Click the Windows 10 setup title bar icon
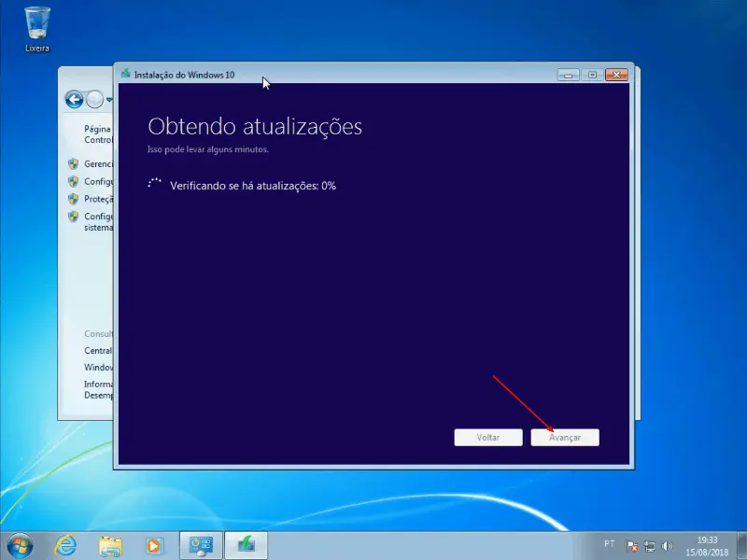Image resolution: width=747 pixels, height=560 pixels. (x=126, y=74)
